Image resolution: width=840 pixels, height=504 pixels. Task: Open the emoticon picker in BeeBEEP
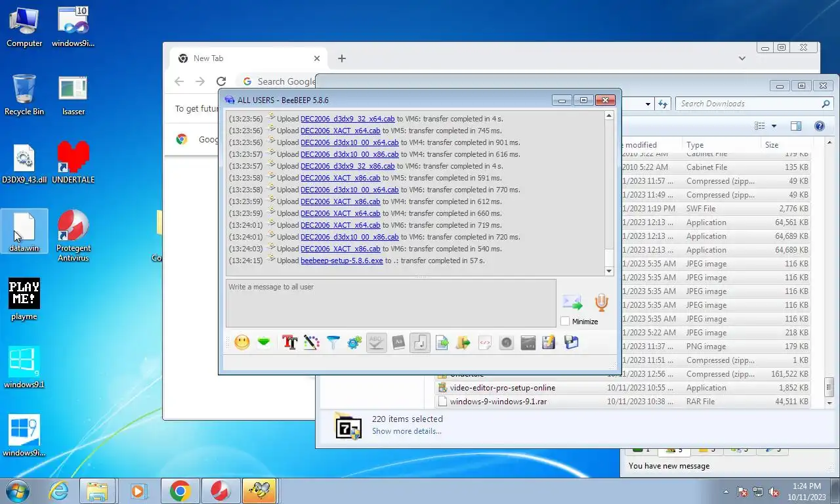(242, 342)
